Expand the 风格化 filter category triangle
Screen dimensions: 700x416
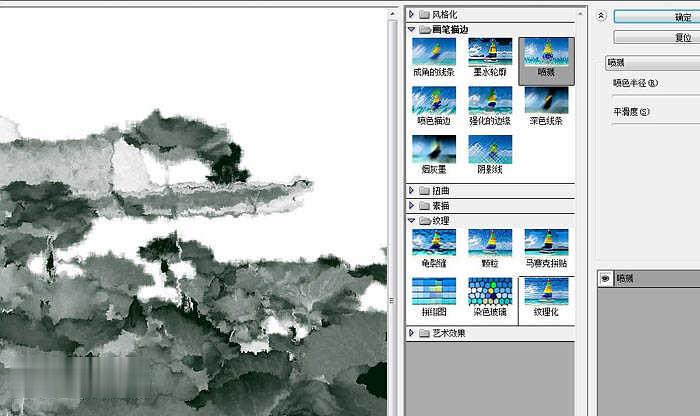pos(412,14)
